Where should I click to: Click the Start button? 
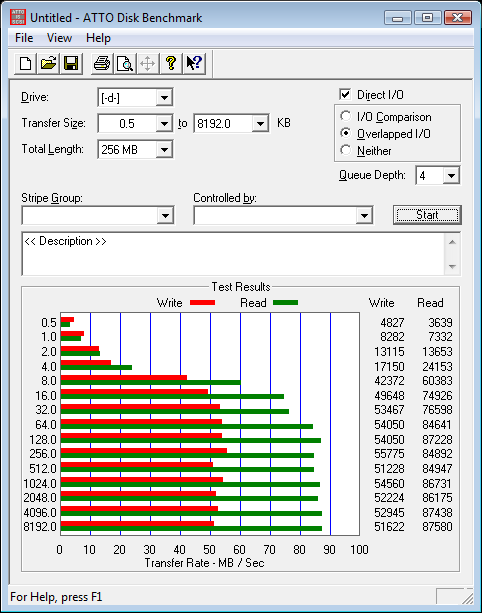[x=427, y=215]
